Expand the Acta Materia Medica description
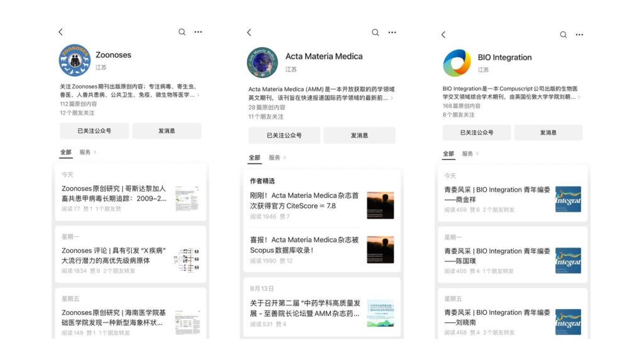The width and height of the screenshot is (644, 362). (x=392, y=98)
